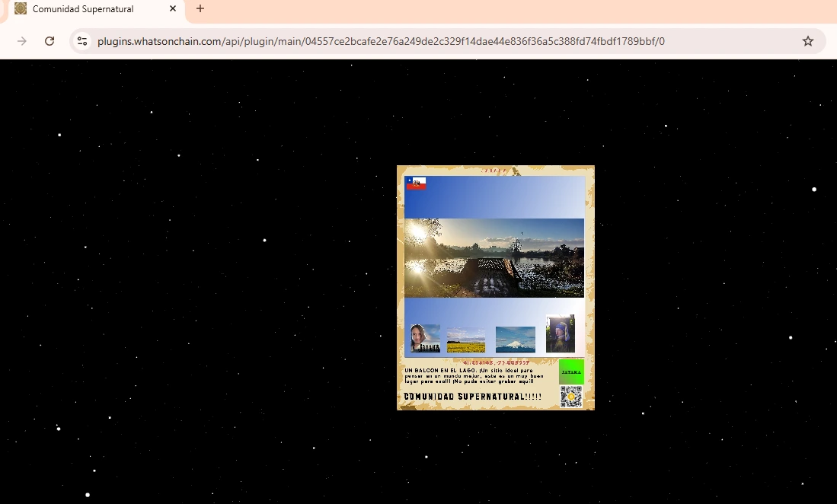Click the browser reload icon
837x504 pixels.
tap(50, 41)
